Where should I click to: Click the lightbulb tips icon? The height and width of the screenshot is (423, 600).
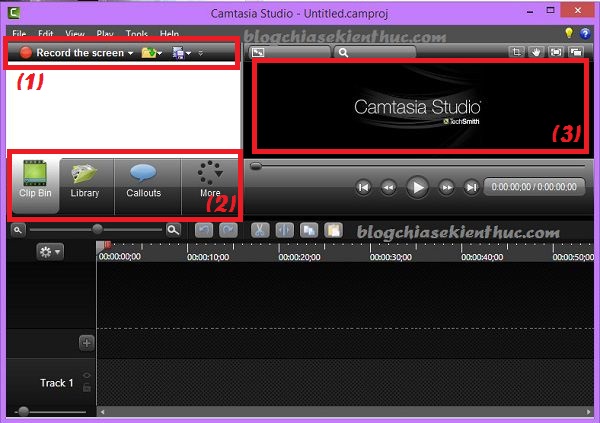tap(569, 33)
